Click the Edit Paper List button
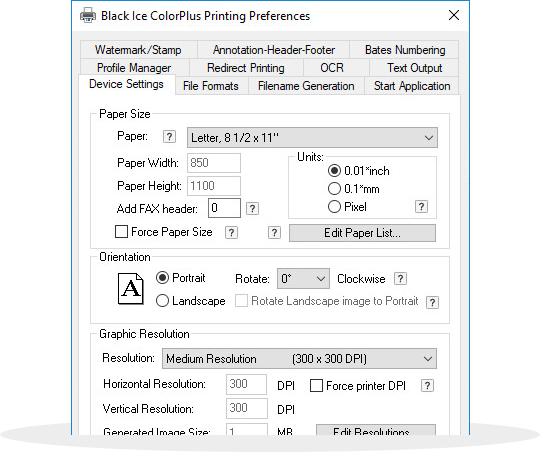Viewport: 540px width, 452px height. (x=362, y=233)
